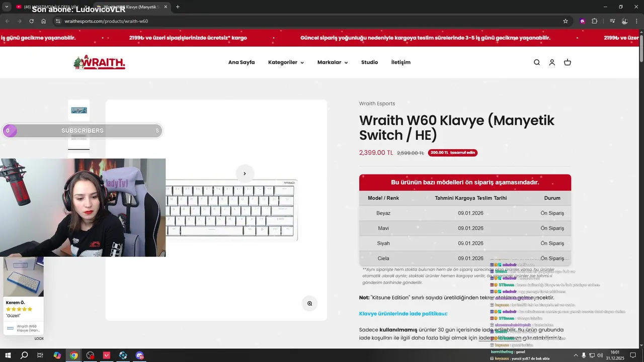
Task: Show next product image arrow
Action: tap(245, 173)
